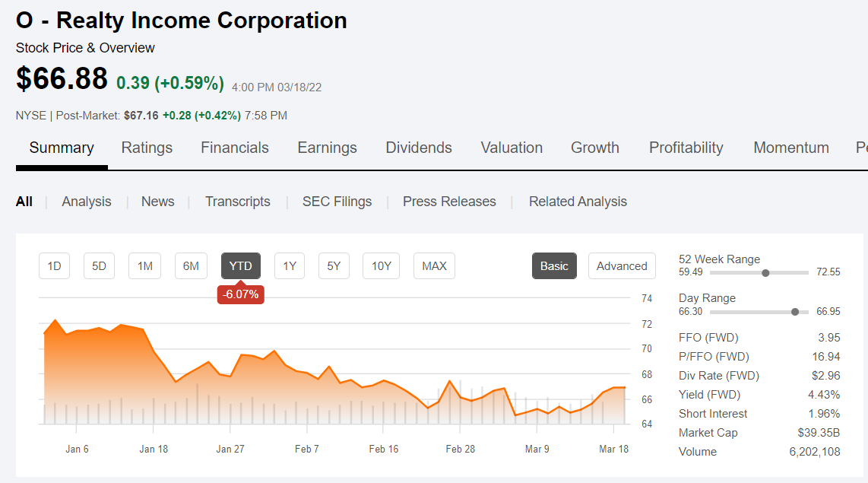Click the $66.88 stock price
868x483 pixels.
(62, 78)
